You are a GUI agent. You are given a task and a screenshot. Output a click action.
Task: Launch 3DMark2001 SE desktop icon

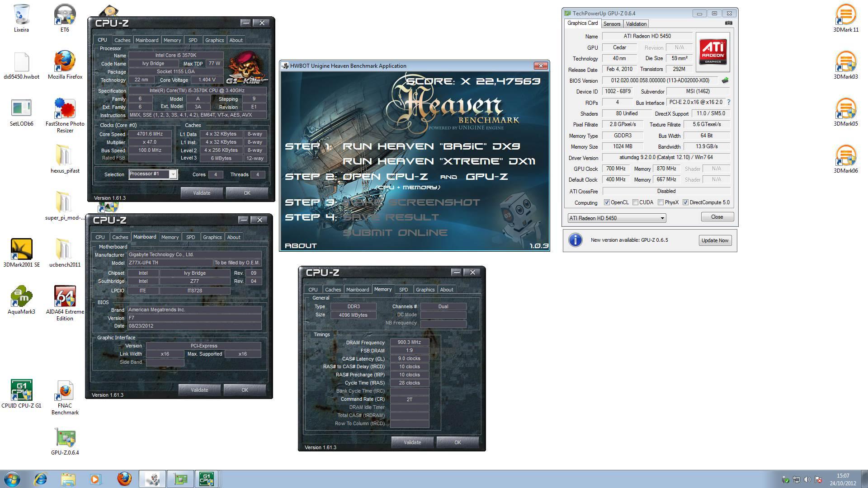(x=21, y=253)
